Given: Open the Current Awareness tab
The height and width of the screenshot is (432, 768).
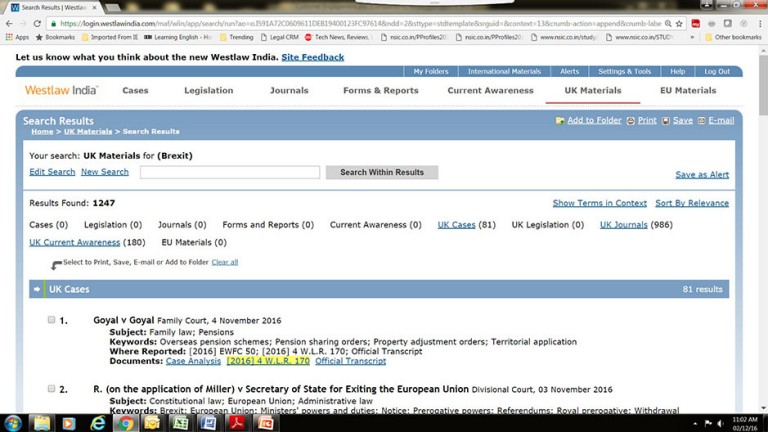Looking at the screenshot, I should pyautogui.click(x=490, y=91).
